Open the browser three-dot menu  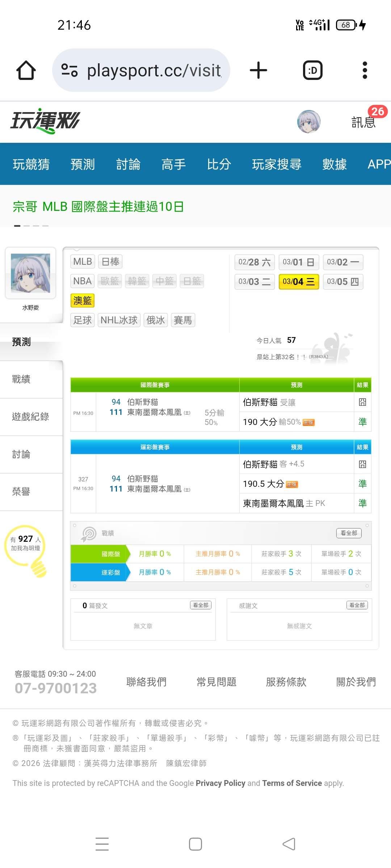(x=365, y=70)
